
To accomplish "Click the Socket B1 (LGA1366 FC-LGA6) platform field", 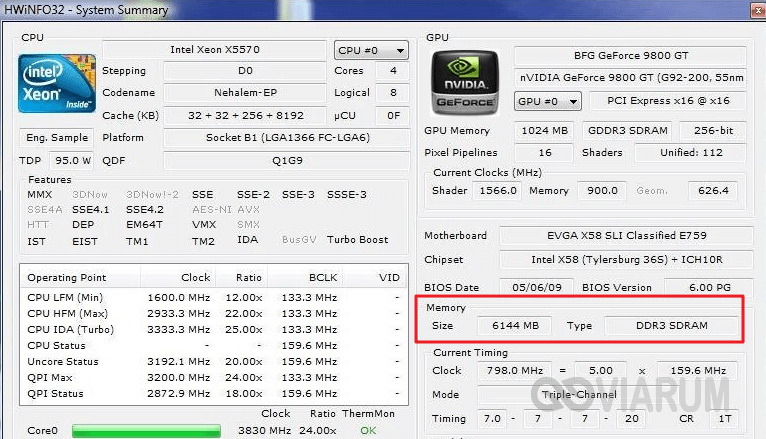I will pyautogui.click(x=287, y=138).
